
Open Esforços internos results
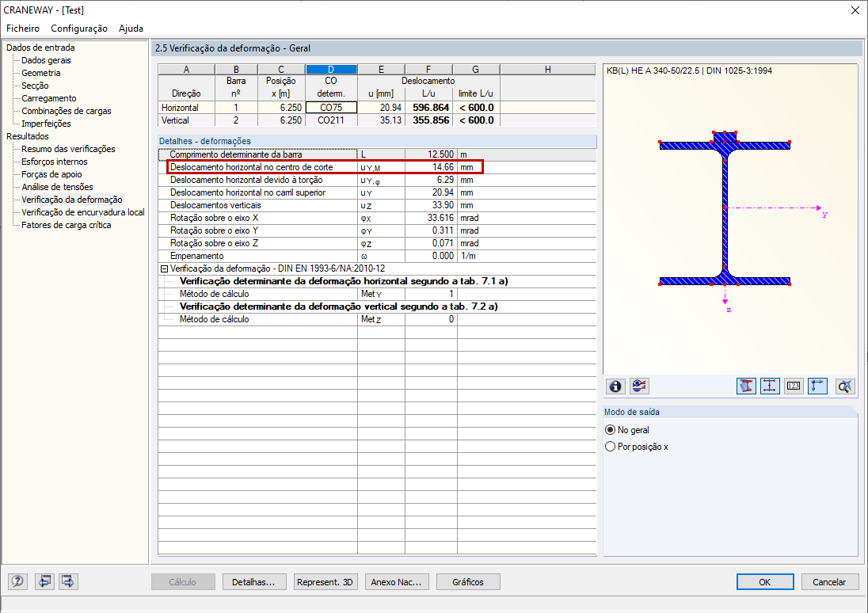tap(54, 162)
